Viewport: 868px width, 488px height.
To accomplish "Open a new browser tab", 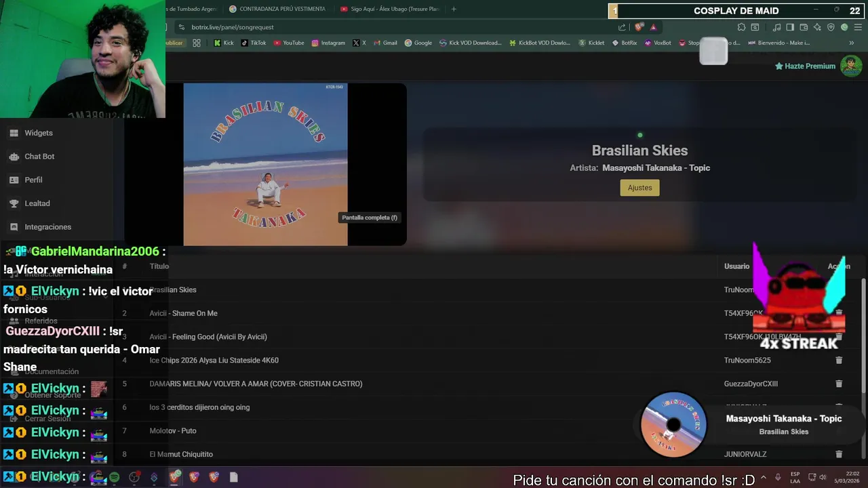I will coord(454,9).
